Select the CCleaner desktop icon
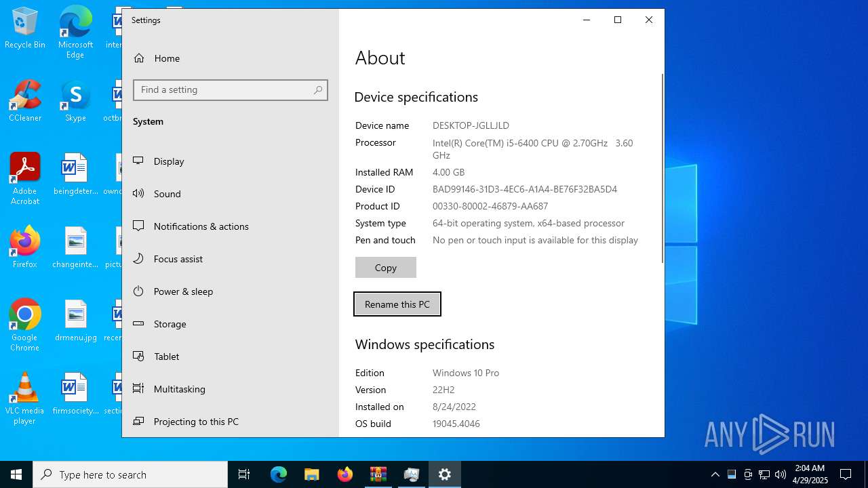The height and width of the screenshot is (488, 868). coord(25,101)
